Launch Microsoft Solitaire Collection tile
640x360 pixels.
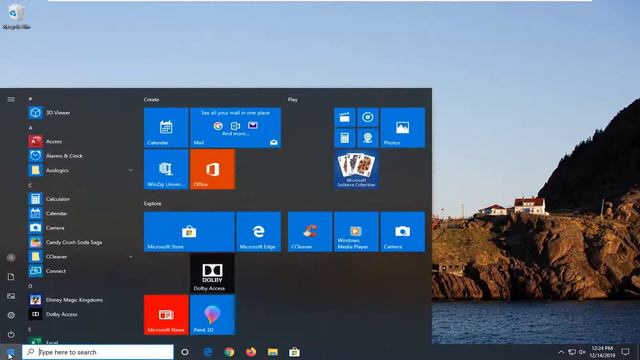(x=356, y=169)
